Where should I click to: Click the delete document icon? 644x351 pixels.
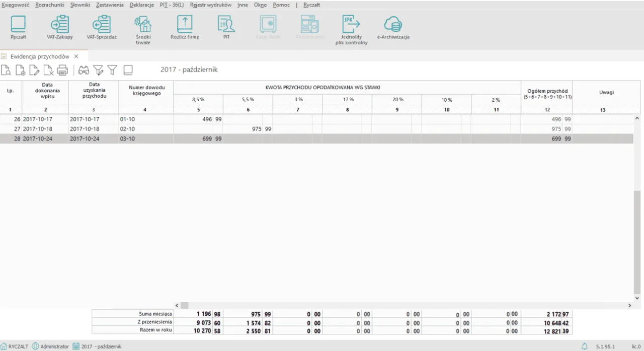point(48,70)
